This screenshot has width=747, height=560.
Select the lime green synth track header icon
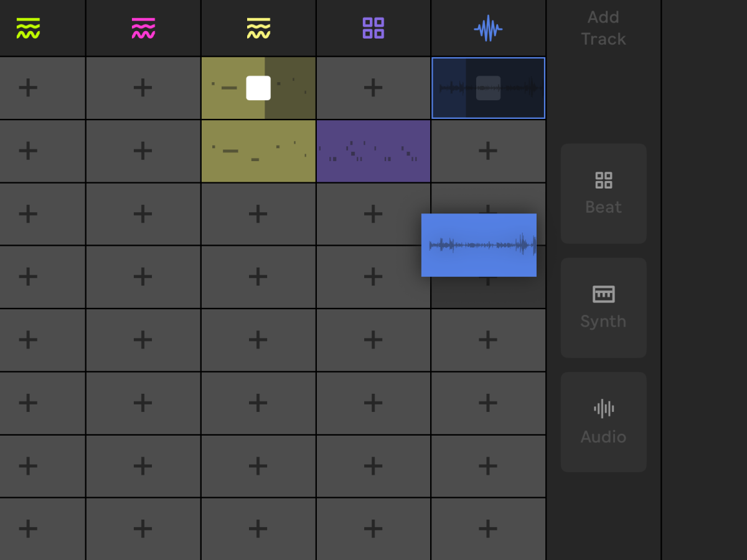pos(28,29)
